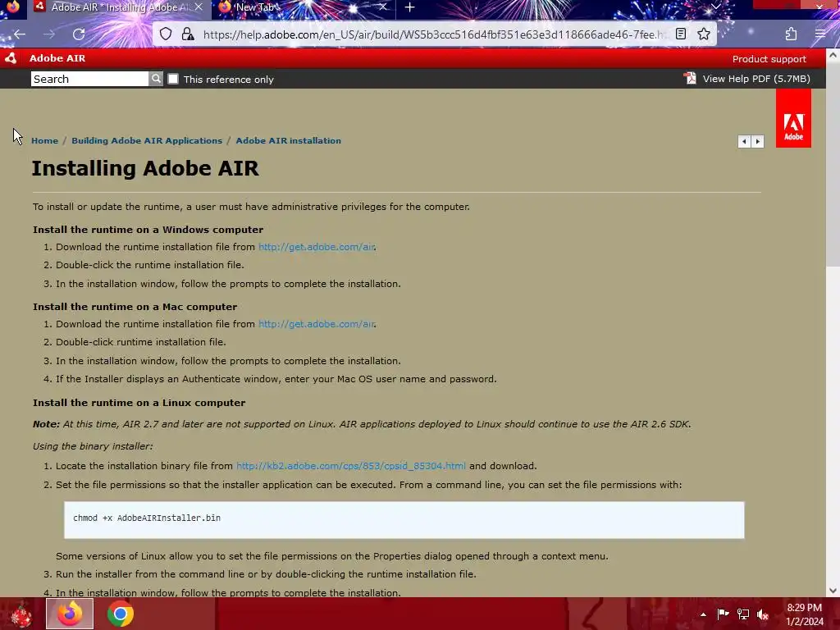Switch to the Adobe AIR Installing tab
The width and height of the screenshot is (840, 630).
click(x=118, y=7)
